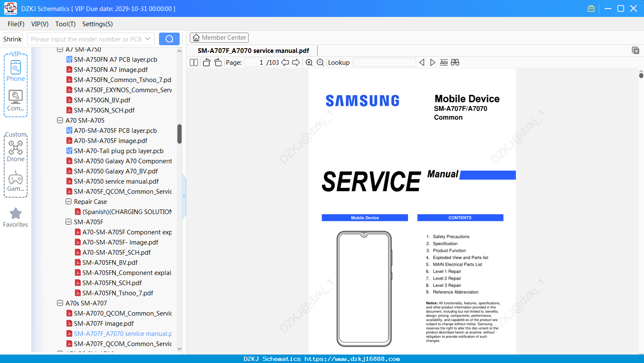Find next lookup match
The width and height of the screenshot is (644, 363).
pos(433,63)
